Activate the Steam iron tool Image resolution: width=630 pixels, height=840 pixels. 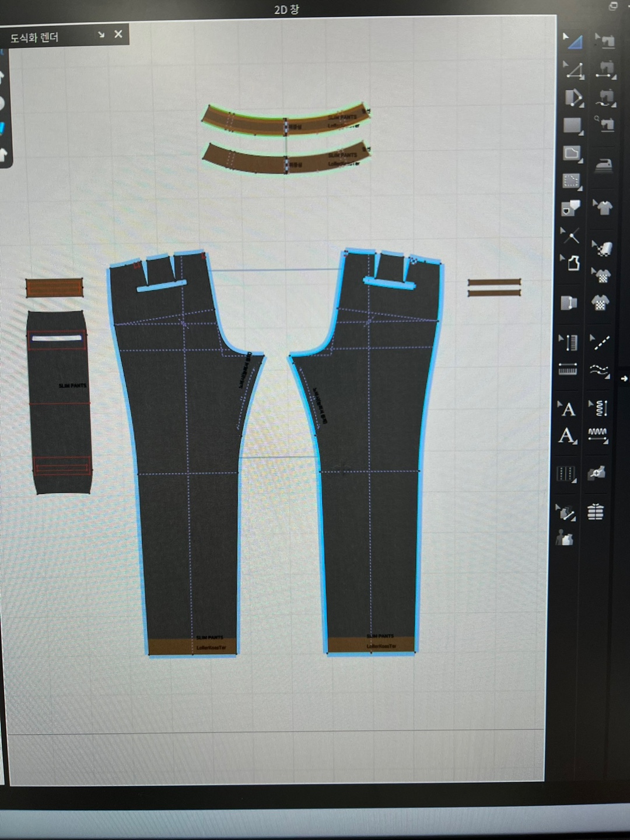click(604, 166)
